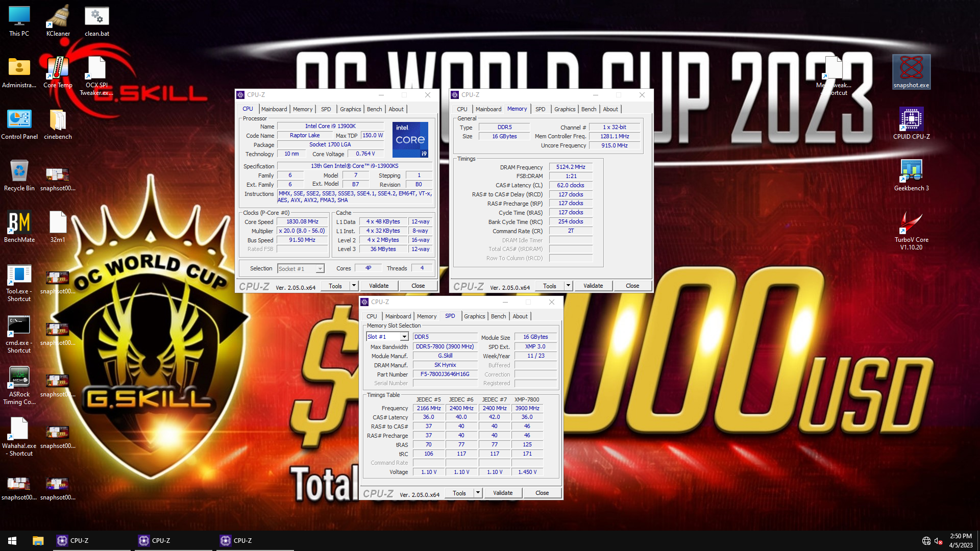The width and height of the screenshot is (980, 551).
Task: Open File Explorer from the taskbar
Action: point(38,541)
